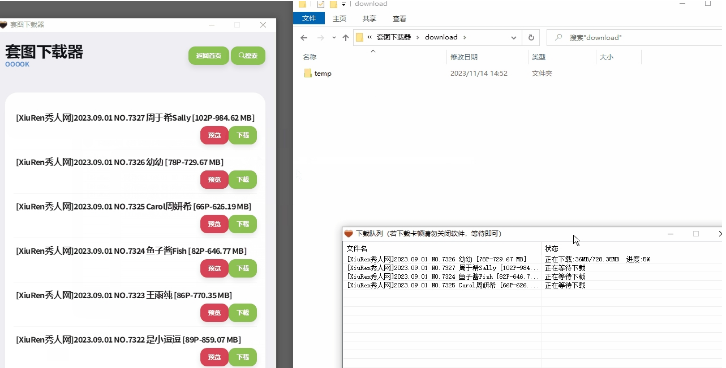Sort files by 修改日期 column header
Image resolution: width=726 pixels, height=368 pixels.
pyautogui.click(x=464, y=57)
